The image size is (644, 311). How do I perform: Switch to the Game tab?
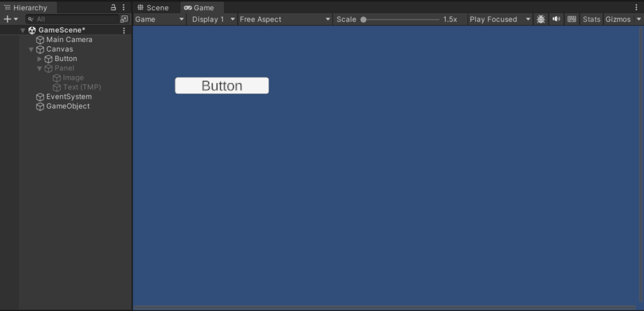click(x=203, y=8)
